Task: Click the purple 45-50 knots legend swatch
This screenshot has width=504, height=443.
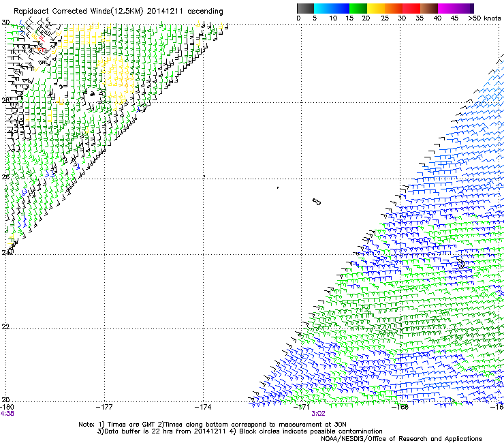Action: [464, 8]
